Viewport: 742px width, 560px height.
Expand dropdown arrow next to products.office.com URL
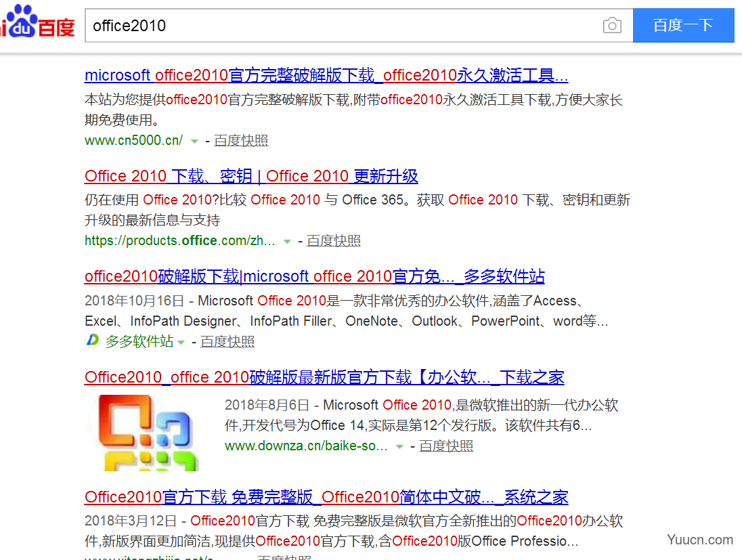coord(287,242)
